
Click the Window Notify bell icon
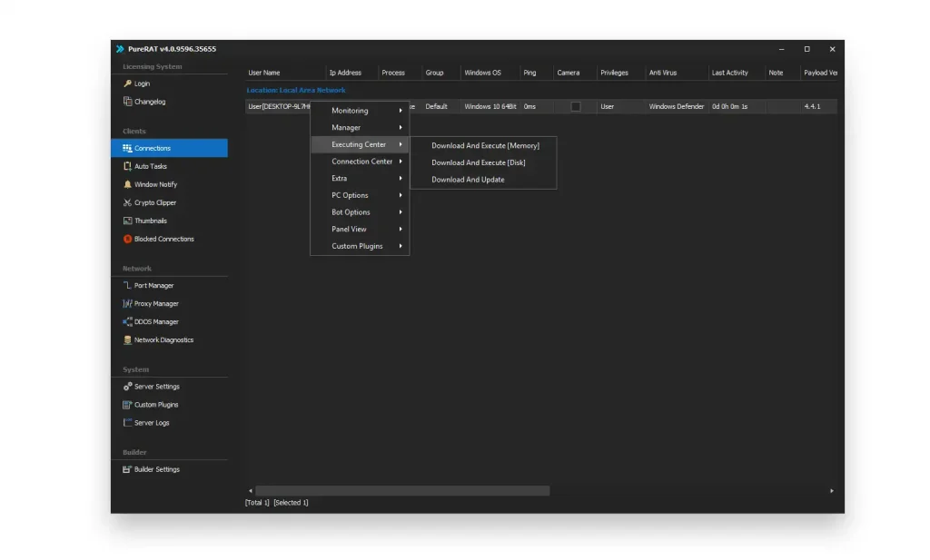[x=127, y=184]
